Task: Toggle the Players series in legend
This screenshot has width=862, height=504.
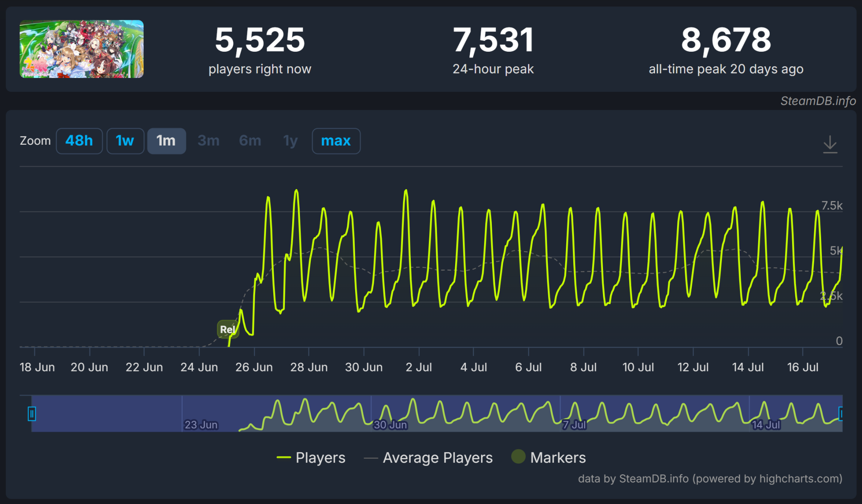Action: click(320, 457)
